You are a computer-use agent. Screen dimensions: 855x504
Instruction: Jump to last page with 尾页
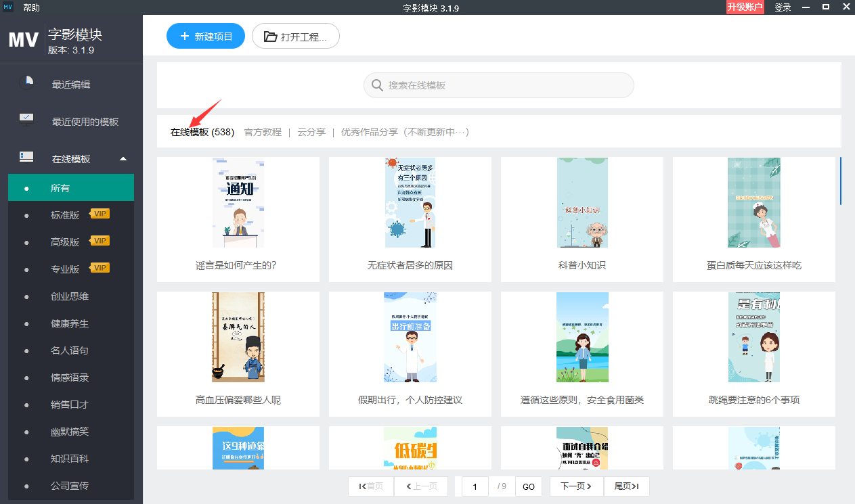[x=627, y=486]
